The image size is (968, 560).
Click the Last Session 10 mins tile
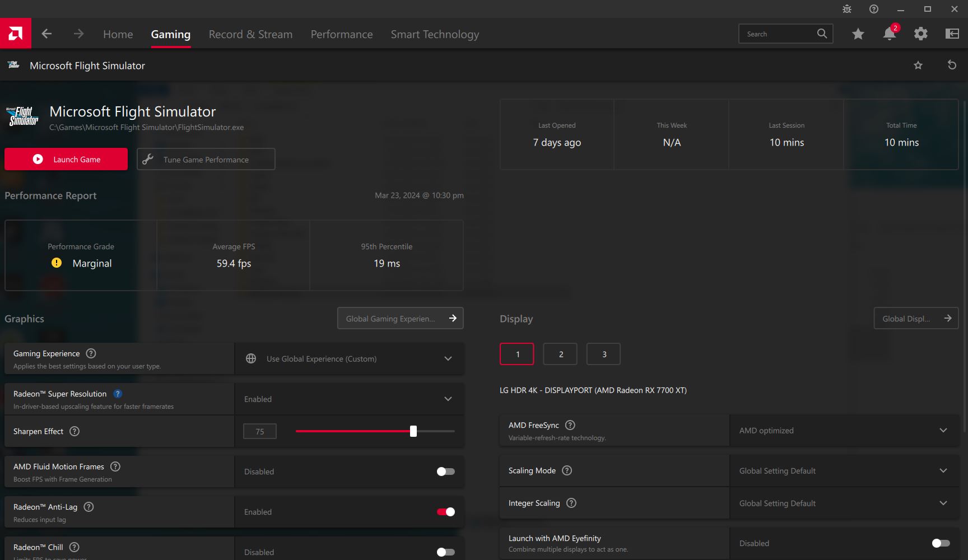(787, 134)
